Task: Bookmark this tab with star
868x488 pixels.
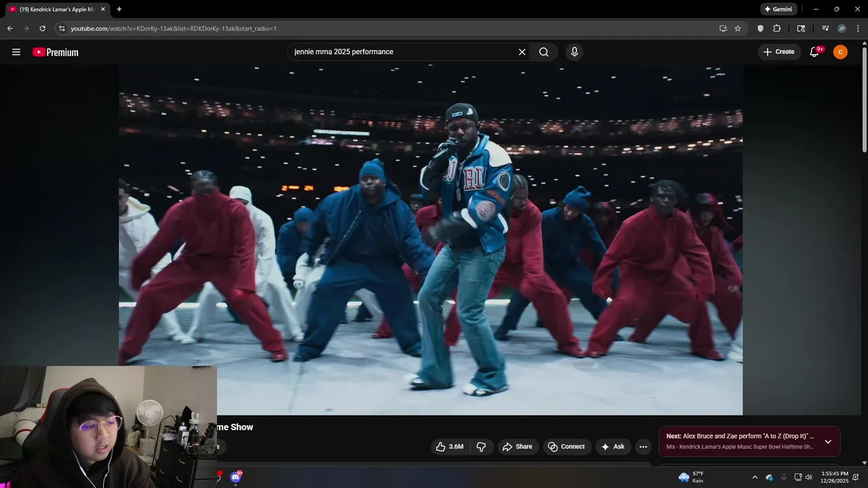Action: pyautogui.click(x=738, y=28)
